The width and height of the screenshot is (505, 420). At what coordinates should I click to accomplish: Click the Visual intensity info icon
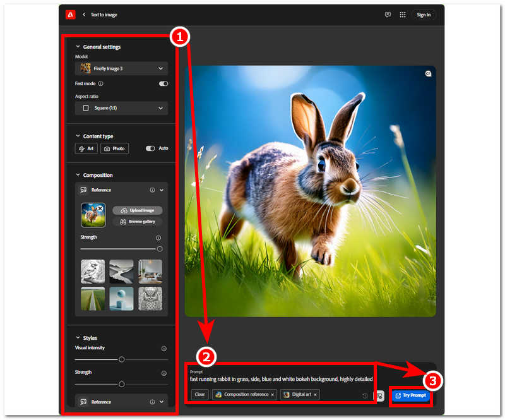click(163, 349)
